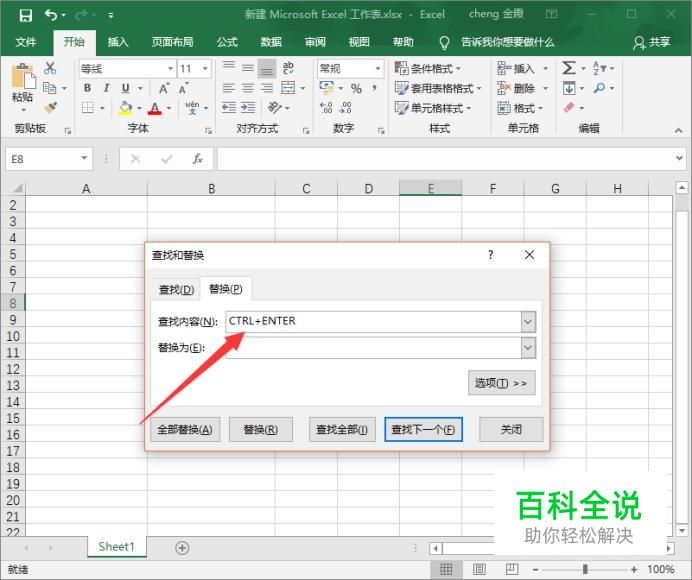The image size is (692, 580).
Task: Open the font name dropdown 等线
Action: [170, 68]
